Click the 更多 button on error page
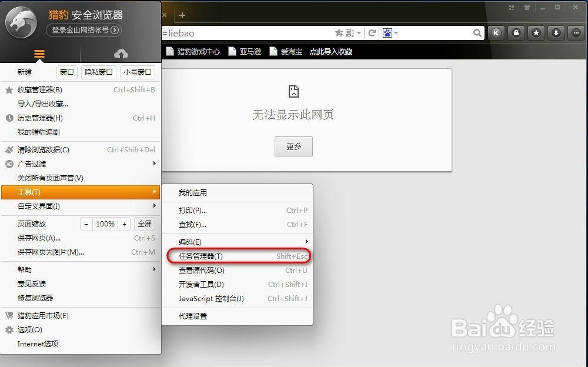Image resolution: width=588 pixels, height=367 pixels. 293,146
